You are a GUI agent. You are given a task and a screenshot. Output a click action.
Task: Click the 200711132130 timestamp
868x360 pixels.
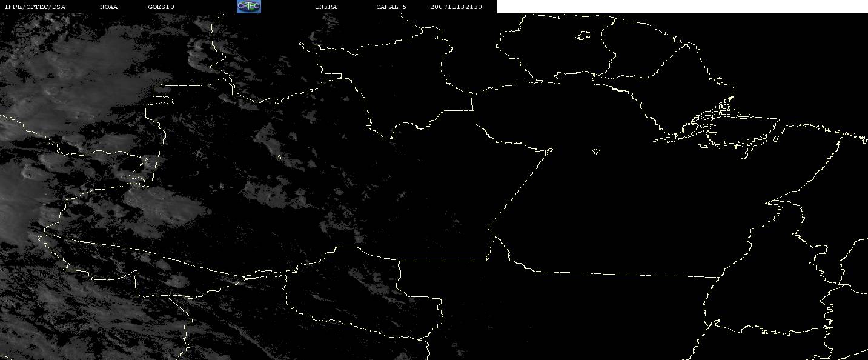click(x=456, y=7)
